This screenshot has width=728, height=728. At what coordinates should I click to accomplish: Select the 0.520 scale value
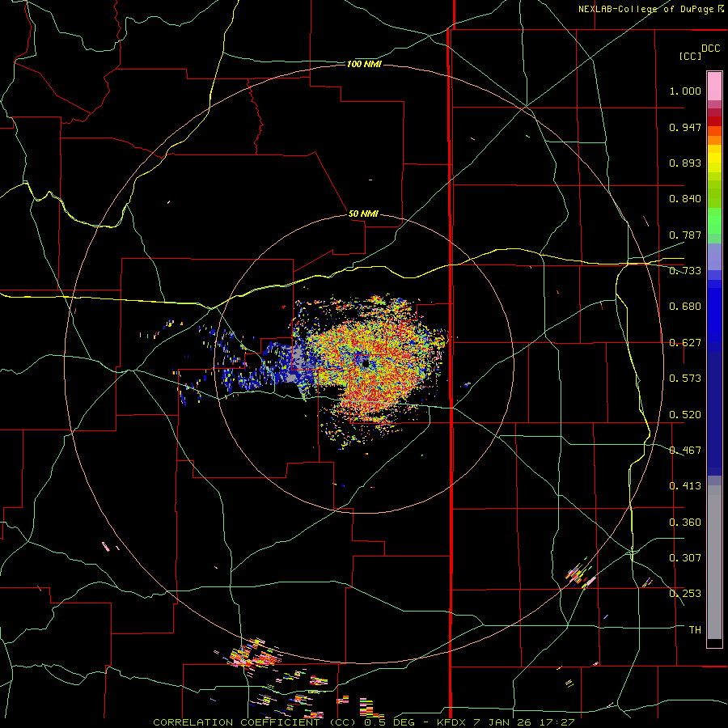click(685, 415)
